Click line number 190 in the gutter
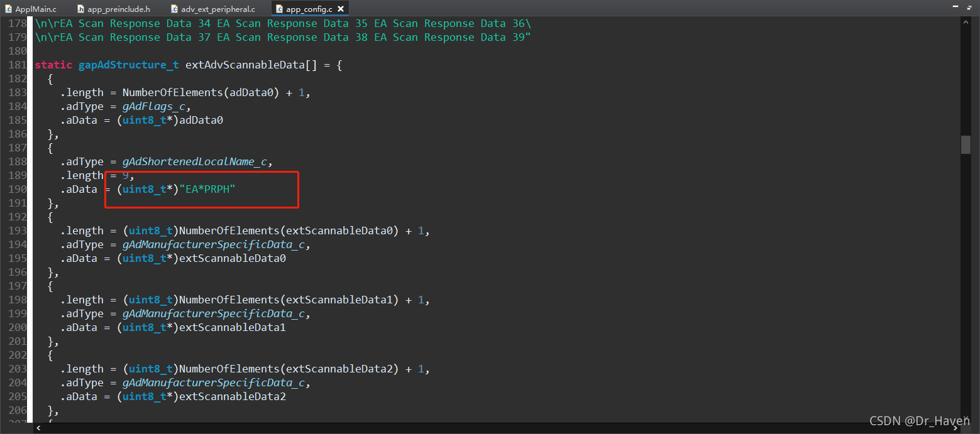Image resolution: width=980 pixels, height=434 pixels. 18,189
